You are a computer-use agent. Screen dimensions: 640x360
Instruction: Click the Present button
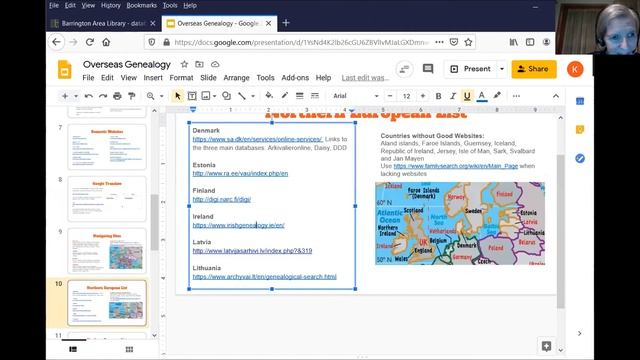click(x=471, y=69)
